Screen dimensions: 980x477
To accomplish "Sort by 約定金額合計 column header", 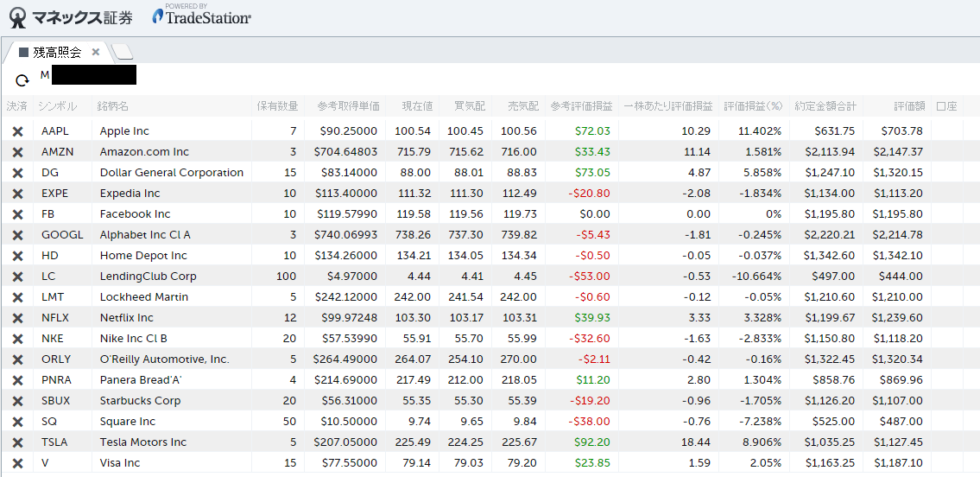I will (825, 106).
